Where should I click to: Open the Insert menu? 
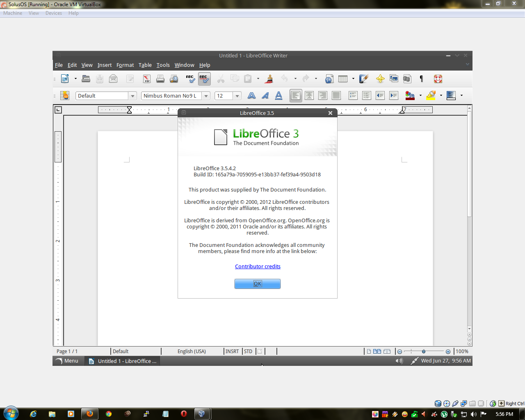tap(105, 65)
